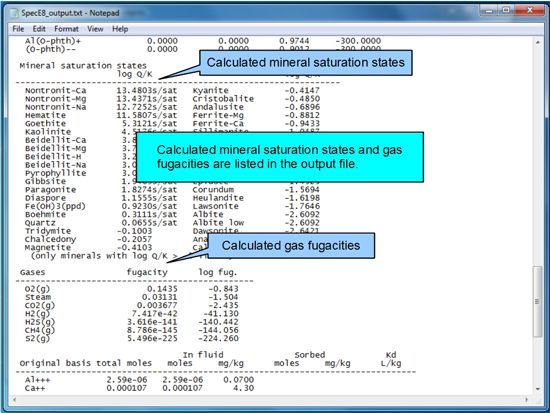Click the O2(g) fugacity value 0.1435

[162, 289]
